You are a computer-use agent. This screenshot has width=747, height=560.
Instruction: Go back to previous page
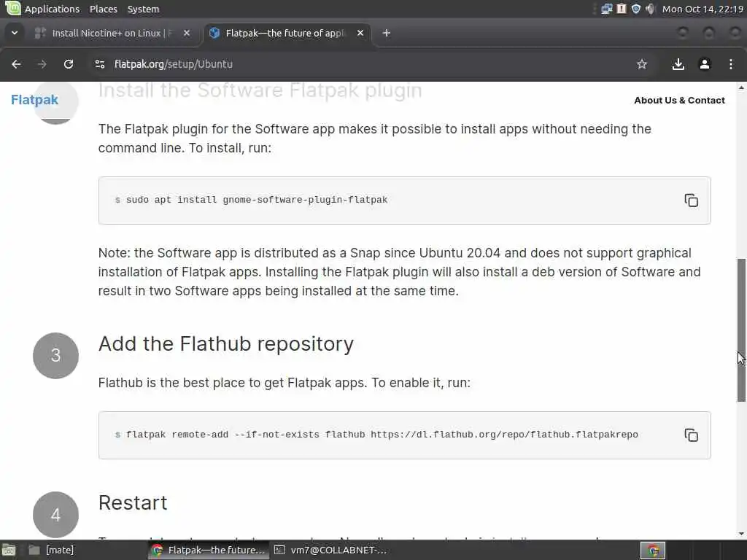coord(16,64)
